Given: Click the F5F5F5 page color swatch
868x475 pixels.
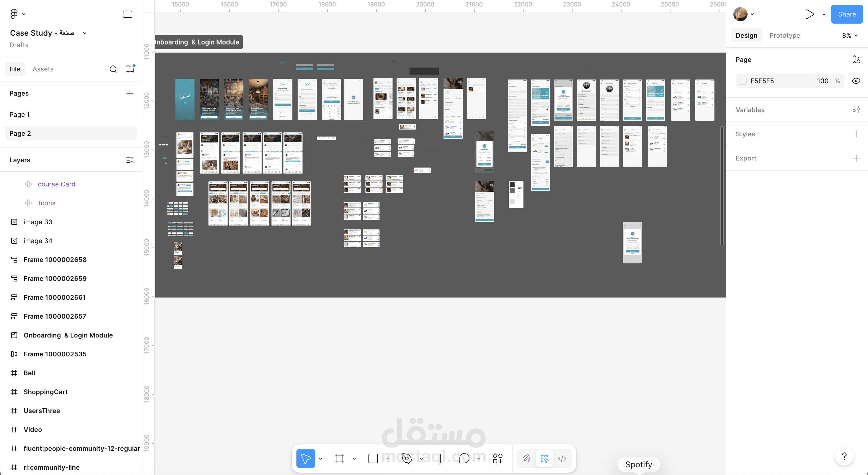Looking at the screenshot, I should (743, 81).
